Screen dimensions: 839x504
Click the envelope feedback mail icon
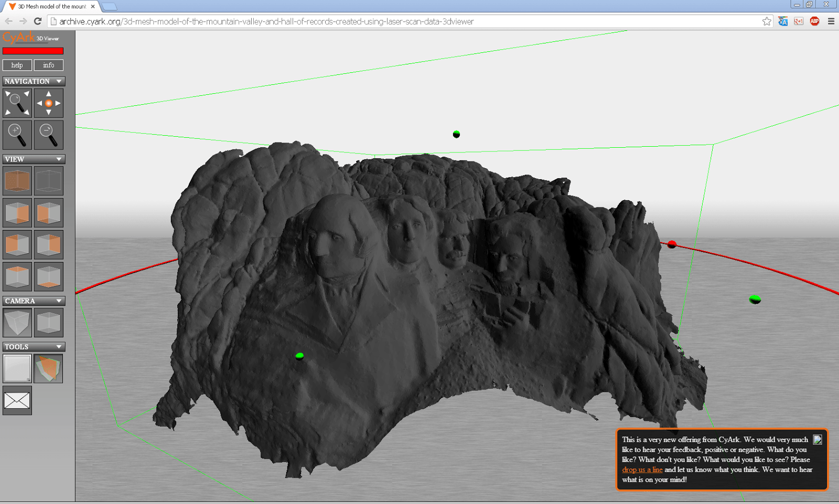pos(17,401)
